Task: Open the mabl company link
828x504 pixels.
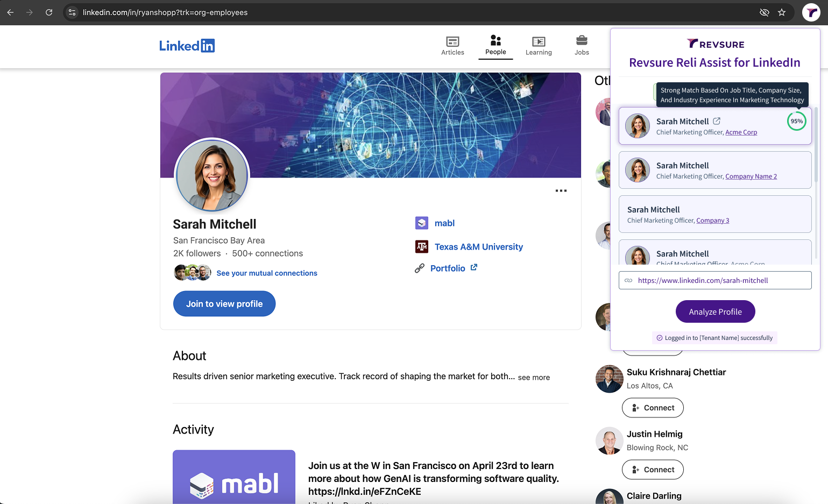Action: [444, 223]
